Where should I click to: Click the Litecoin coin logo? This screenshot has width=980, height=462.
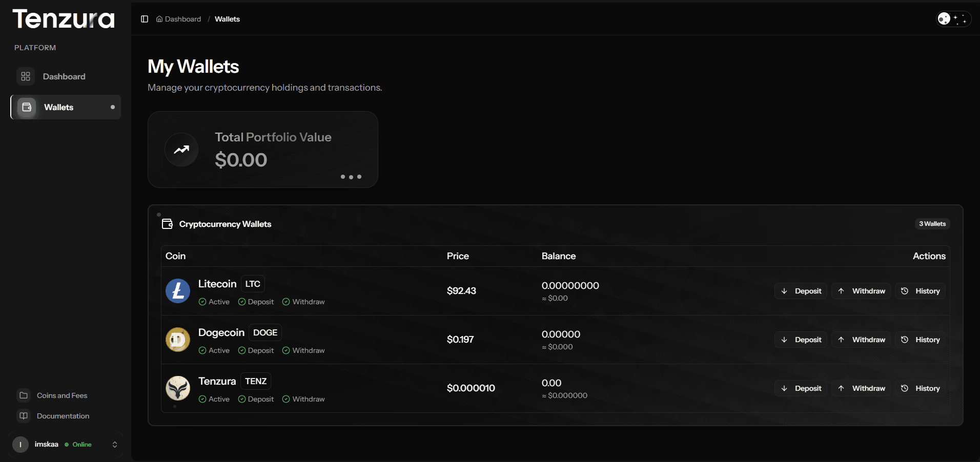click(178, 291)
